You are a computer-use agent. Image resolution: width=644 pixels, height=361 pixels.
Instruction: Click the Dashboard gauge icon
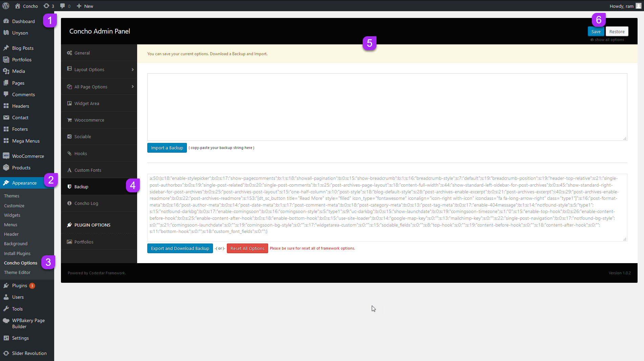tap(6, 21)
